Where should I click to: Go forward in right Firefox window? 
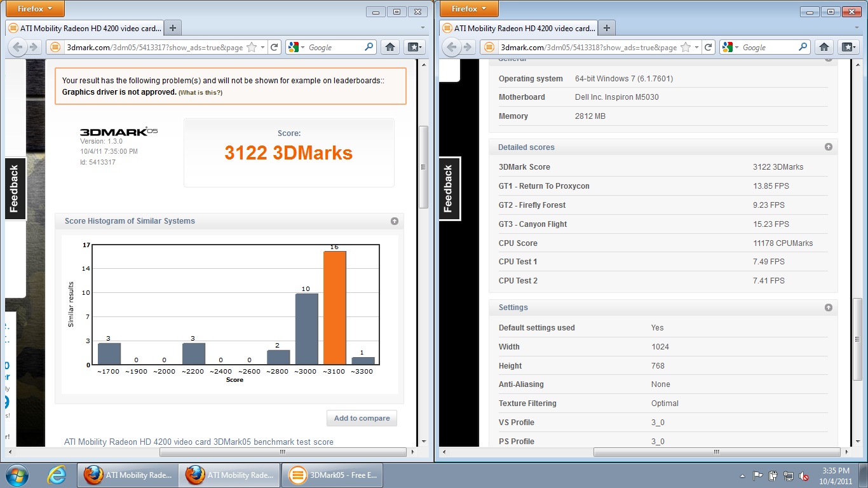(468, 47)
